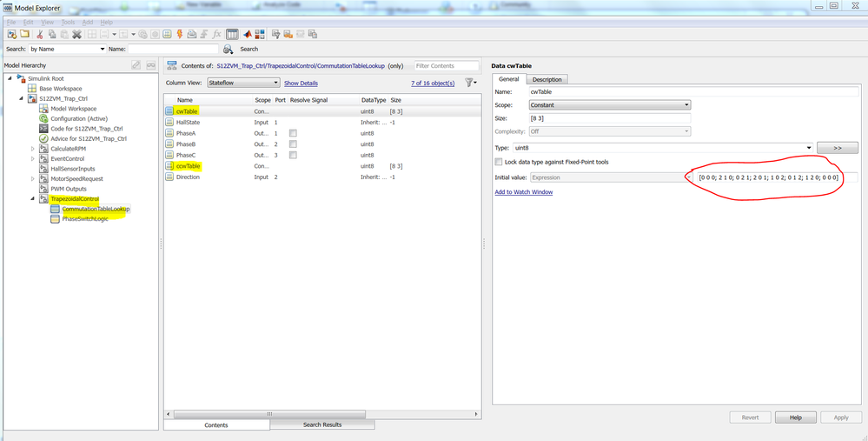Collapse the TrapezoidalControl node
The height and width of the screenshot is (441, 868).
(x=32, y=199)
